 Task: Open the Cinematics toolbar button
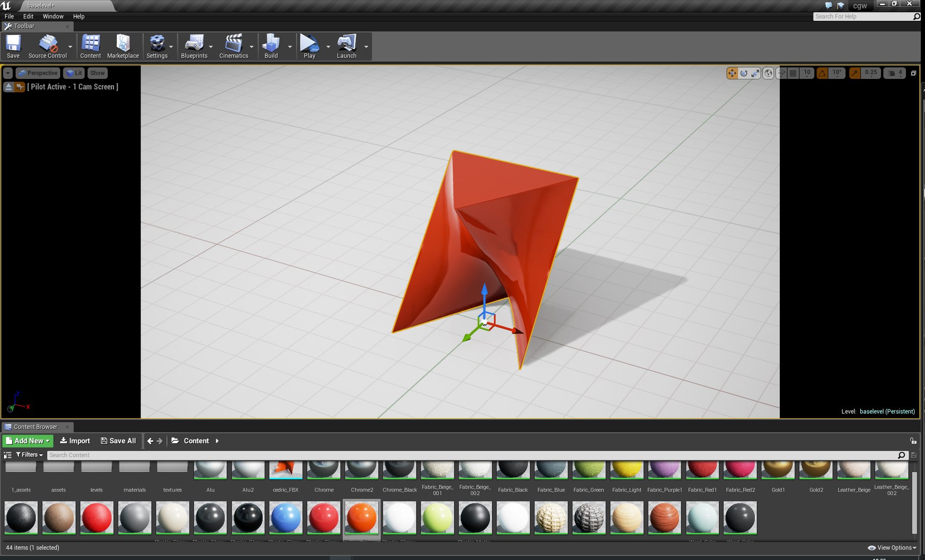tap(233, 47)
